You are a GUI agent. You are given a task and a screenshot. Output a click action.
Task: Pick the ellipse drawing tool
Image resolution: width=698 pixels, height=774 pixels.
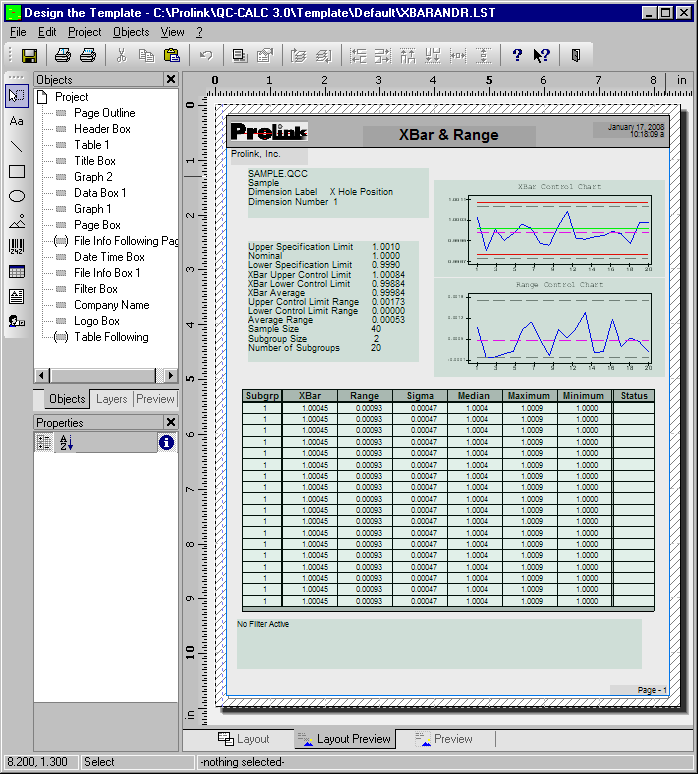tap(17, 196)
